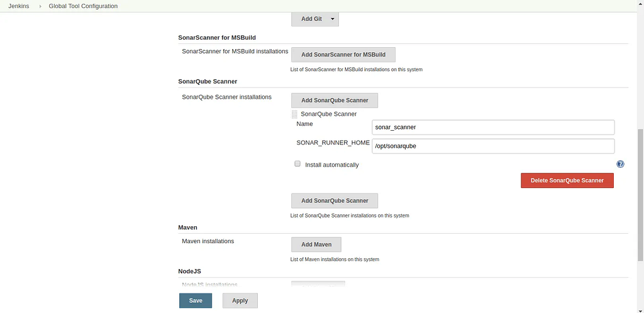Click 'List of SonarScanner for MSBuild installations' text

357,69
